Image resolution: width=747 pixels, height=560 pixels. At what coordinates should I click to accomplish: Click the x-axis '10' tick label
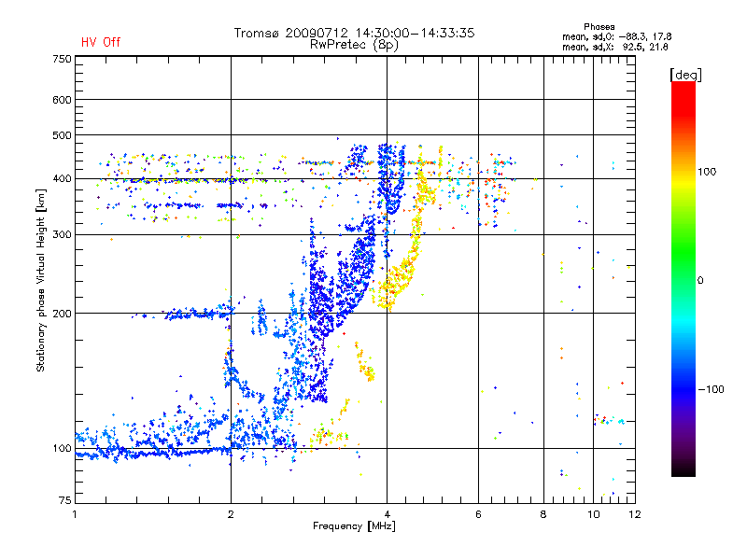pos(594,514)
